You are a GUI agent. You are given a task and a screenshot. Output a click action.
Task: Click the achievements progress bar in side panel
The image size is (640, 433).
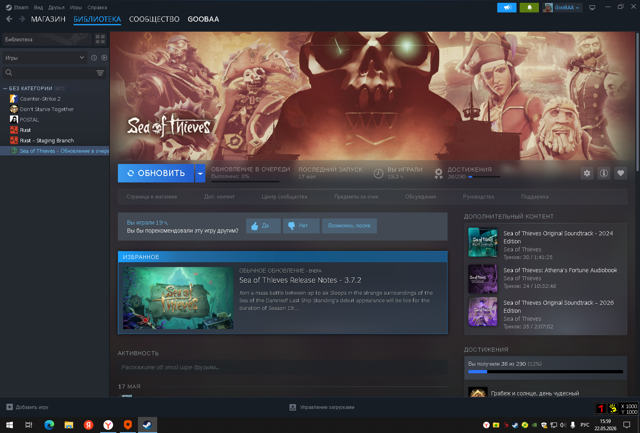545,372
